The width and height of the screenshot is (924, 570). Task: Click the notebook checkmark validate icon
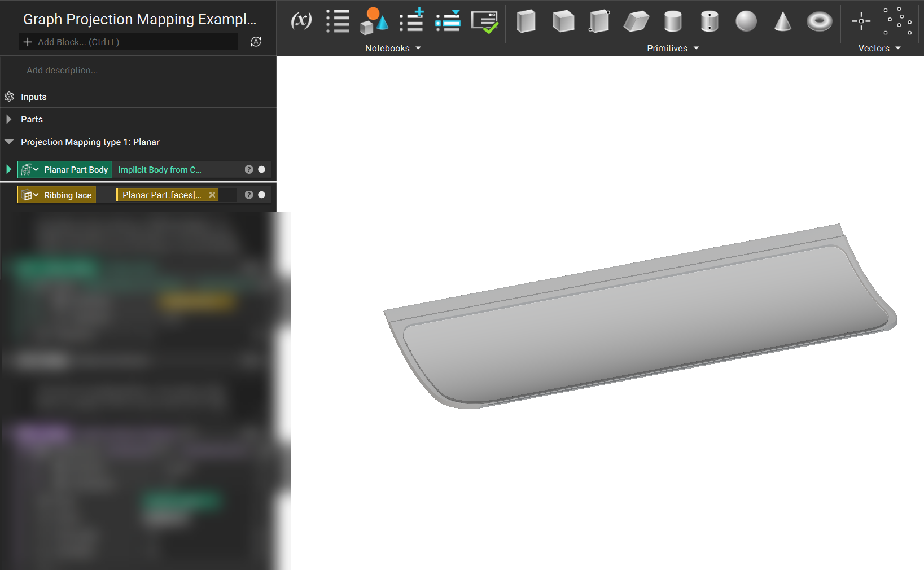tap(485, 21)
